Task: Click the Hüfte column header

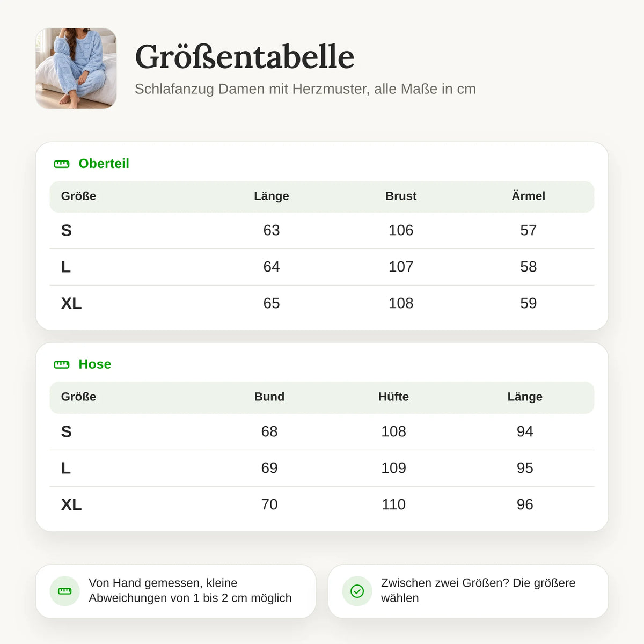Action: tap(393, 397)
